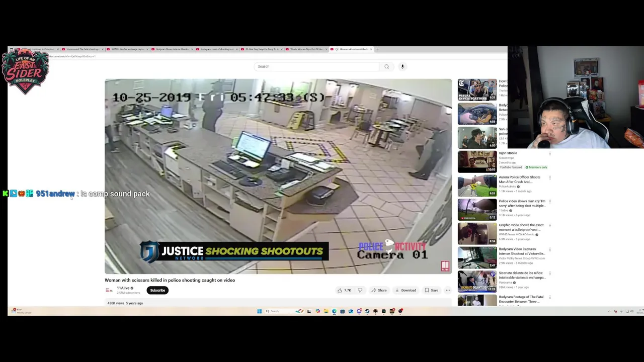Viewport: 644px width, 362px height.
Task: Open the rajon stoolie 10:03 thumbnail
Action: [477, 161]
